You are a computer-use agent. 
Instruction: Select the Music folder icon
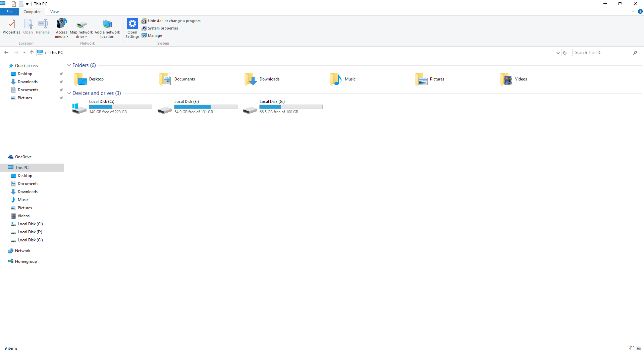click(x=336, y=79)
